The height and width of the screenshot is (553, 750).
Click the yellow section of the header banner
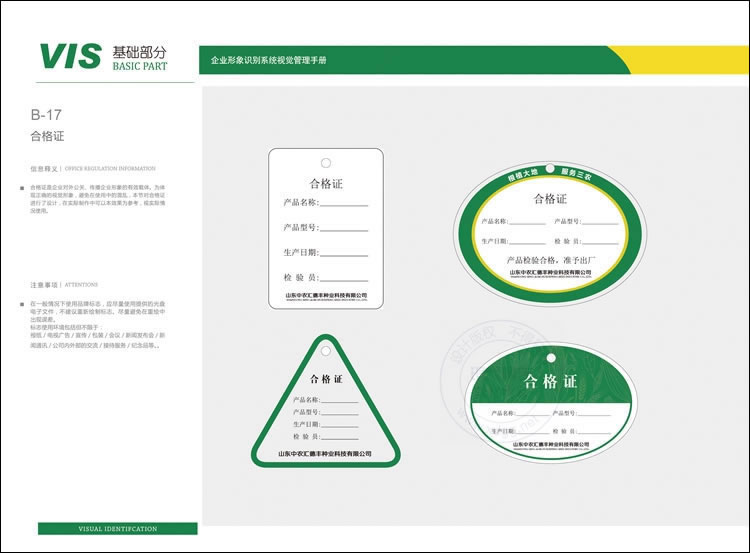(680, 60)
